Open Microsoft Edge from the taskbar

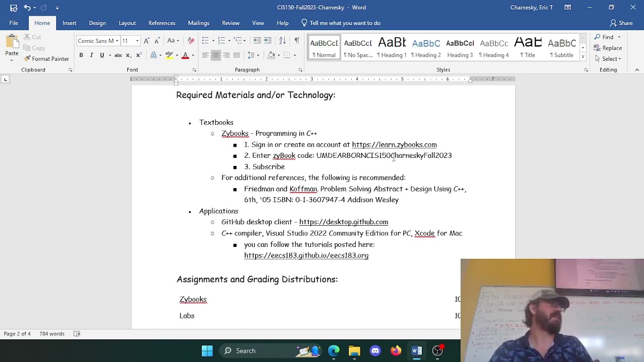coord(334,351)
